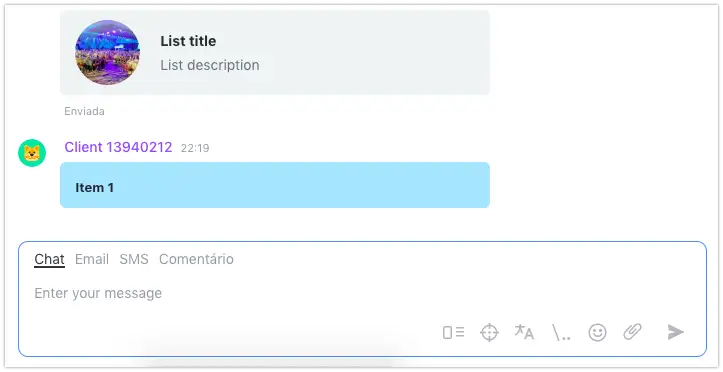
Task: Click the crosshair target icon
Action: click(489, 332)
